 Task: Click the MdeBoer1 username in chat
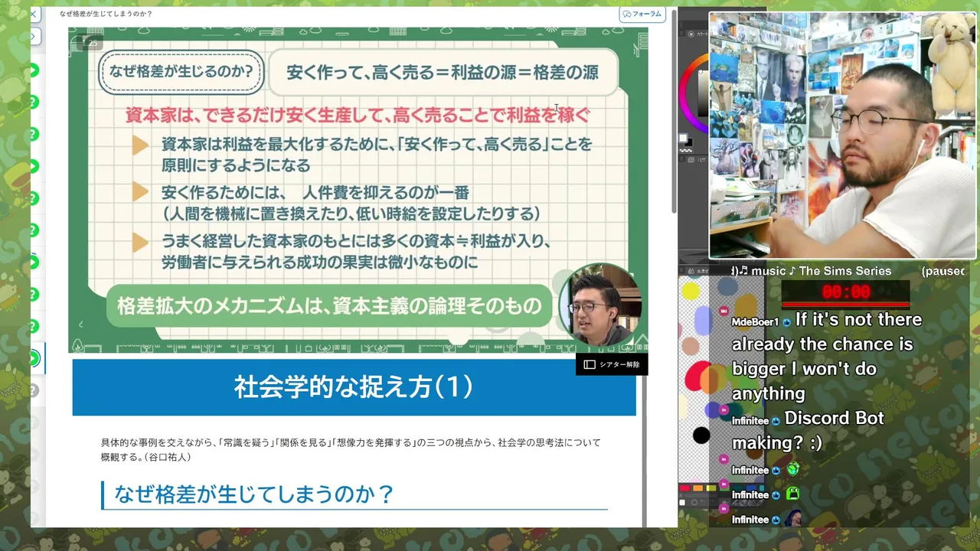(x=755, y=321)
